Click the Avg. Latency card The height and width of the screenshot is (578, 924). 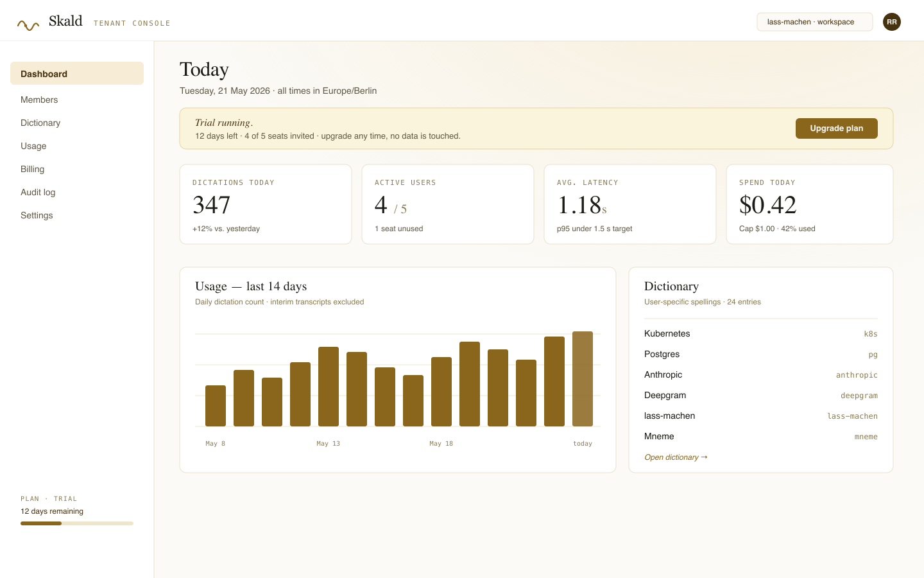630,204
